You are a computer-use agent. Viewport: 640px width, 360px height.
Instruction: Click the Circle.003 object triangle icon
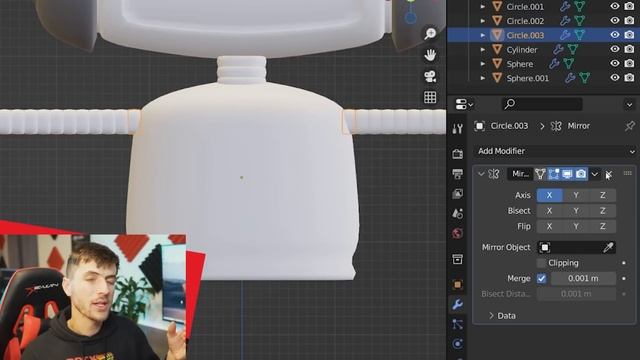497,35
